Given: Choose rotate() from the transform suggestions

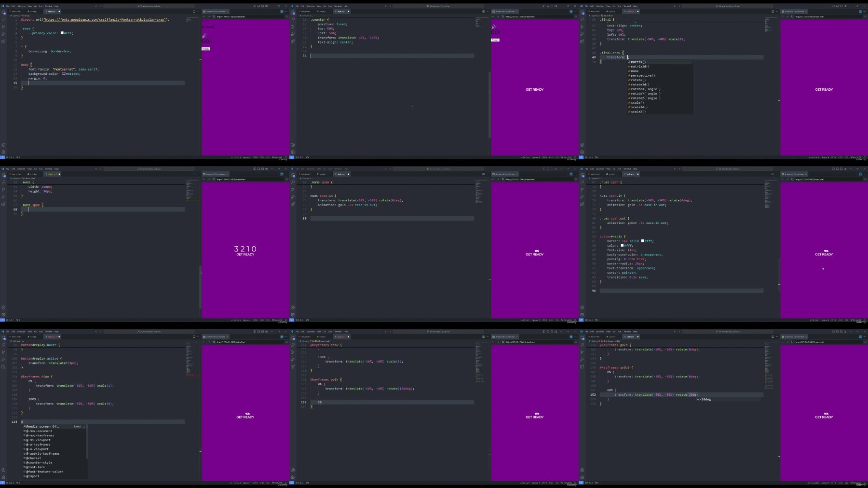Looking at the screenshot, I should coord(638,80).
